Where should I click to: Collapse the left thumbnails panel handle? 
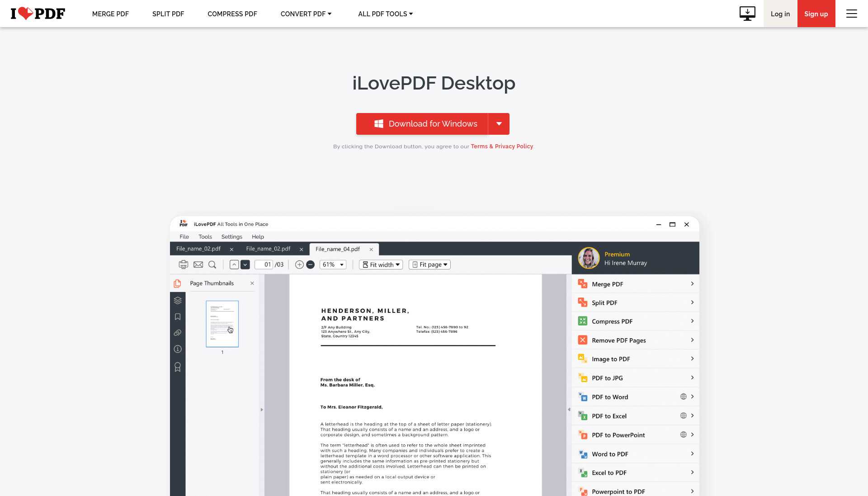point(261,410)
